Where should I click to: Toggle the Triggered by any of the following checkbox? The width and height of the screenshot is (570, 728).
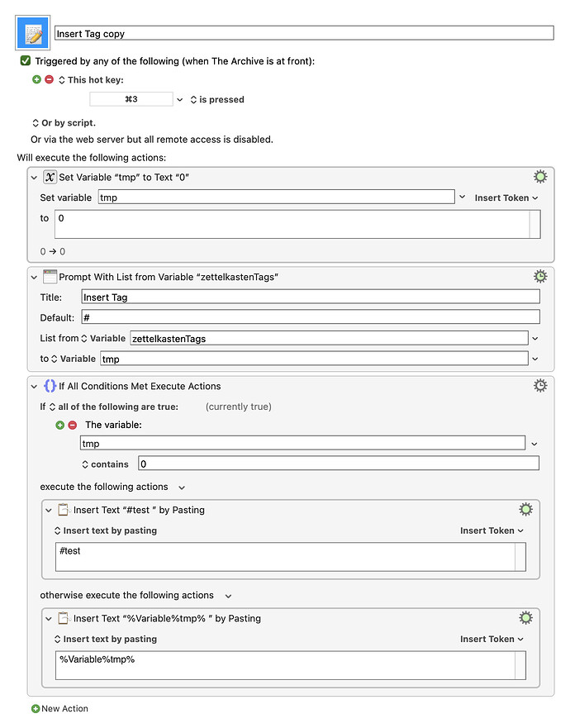[x=26, y=61]
